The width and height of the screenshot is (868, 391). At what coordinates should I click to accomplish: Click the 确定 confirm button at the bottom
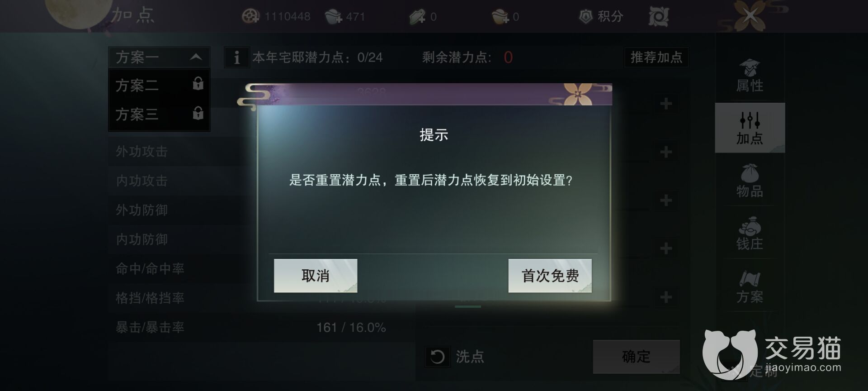point(636,357)
